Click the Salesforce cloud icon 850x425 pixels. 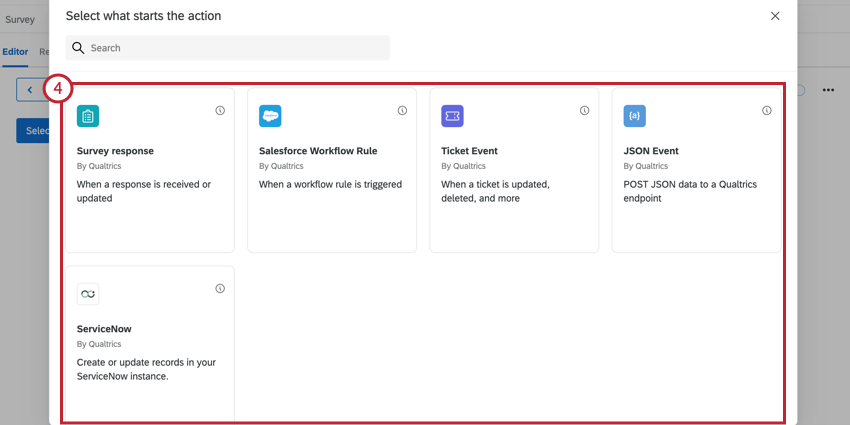click(x=270, y=116)
